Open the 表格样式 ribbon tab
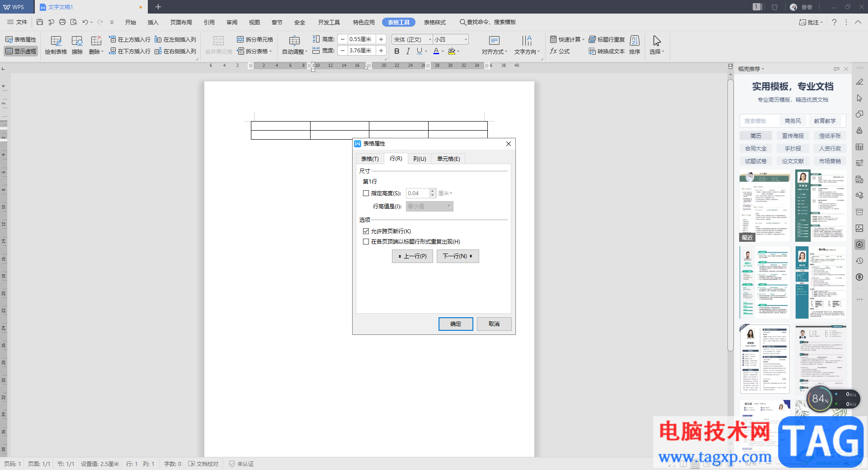The width and height of the screenshot is (868, 470). click(x=435, y=22)
